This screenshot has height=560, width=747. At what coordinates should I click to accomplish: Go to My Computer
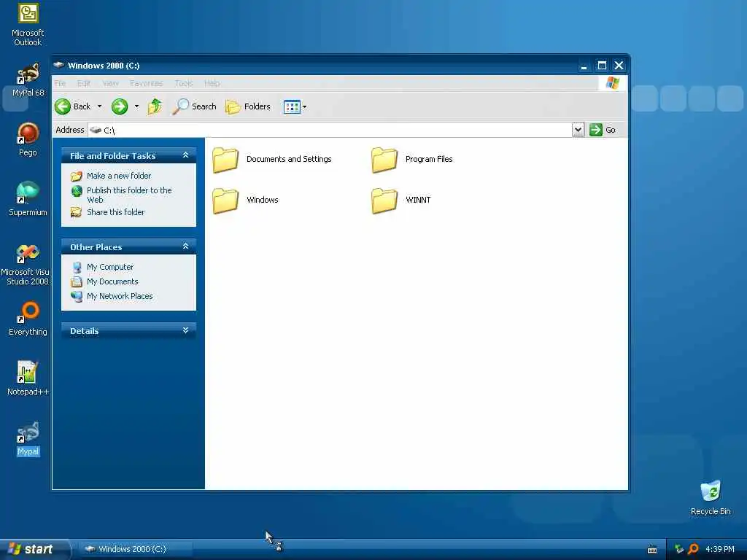point(110,267)
